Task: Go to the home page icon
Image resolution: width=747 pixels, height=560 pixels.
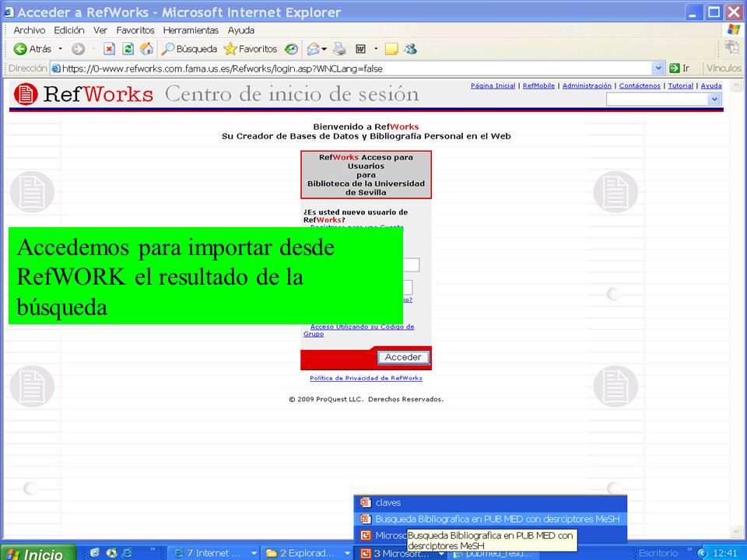Action: coord(147,48)
